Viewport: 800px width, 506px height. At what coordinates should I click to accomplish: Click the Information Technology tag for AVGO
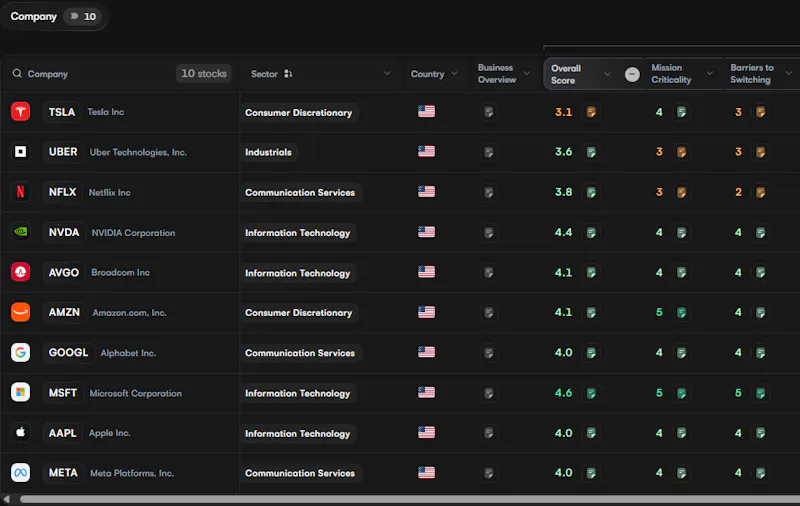click(297, 273)
